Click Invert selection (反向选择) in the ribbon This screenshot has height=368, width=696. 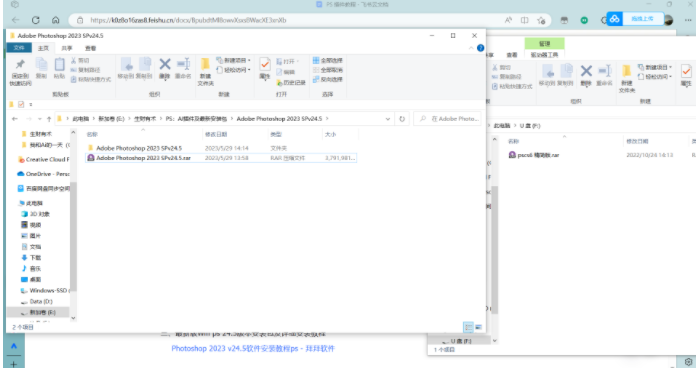(328, 79)
